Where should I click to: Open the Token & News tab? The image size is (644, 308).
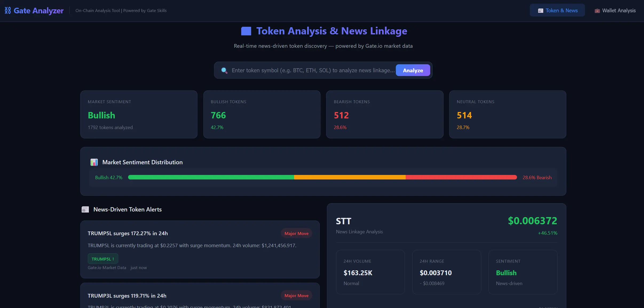tap(557, 10)
